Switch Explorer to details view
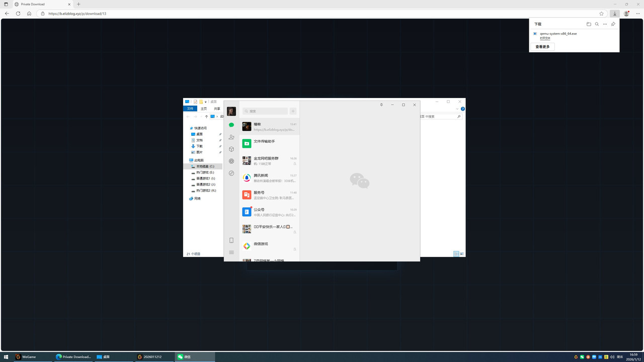 coord(456,254)
